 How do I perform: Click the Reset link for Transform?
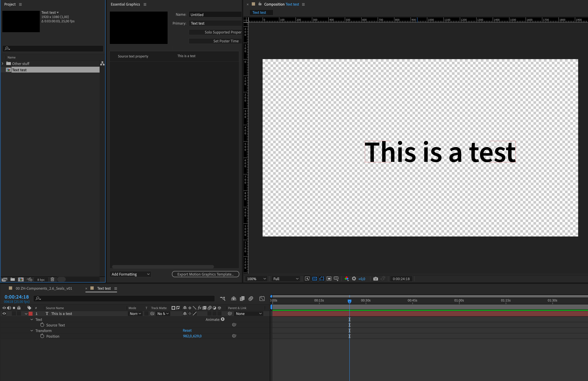coord(187,330)
